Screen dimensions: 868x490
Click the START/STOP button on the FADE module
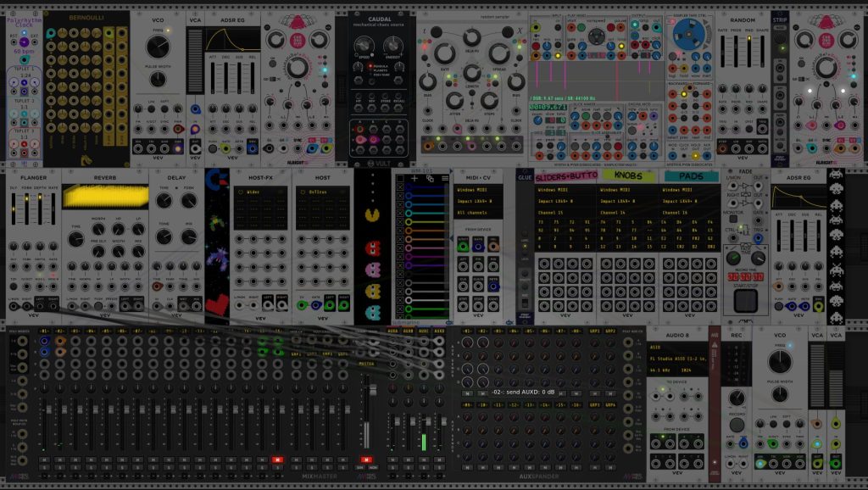tap(745, 301)
